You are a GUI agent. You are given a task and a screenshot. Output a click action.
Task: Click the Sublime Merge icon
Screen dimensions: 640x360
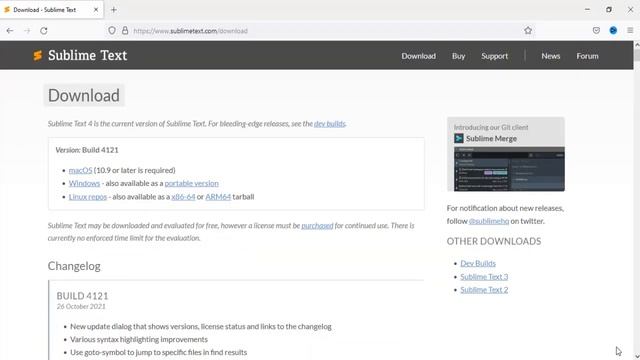coord(459,138)
